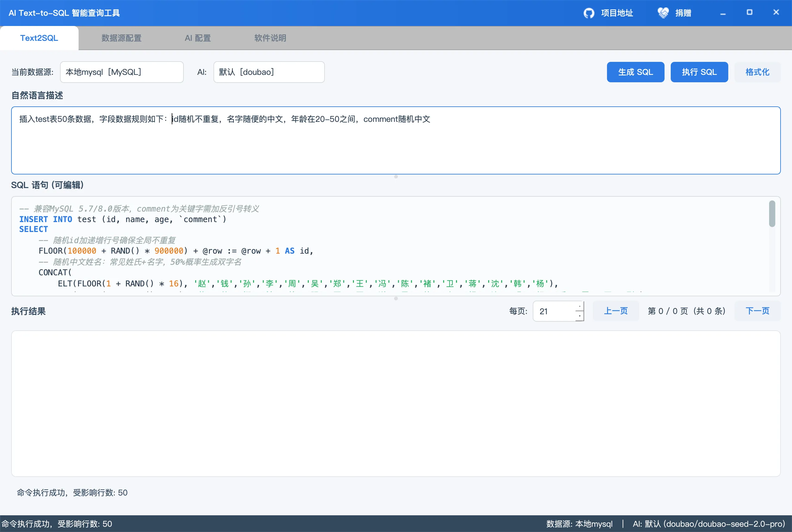
Task: Focus the 自然语言描述 text box
Action: pos(396,140)
